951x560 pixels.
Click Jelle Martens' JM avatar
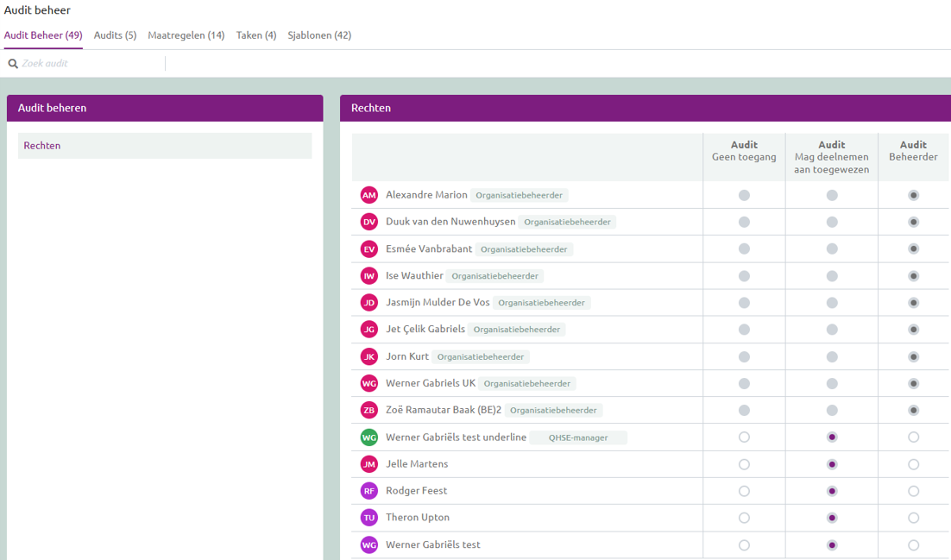pos(368,464)
